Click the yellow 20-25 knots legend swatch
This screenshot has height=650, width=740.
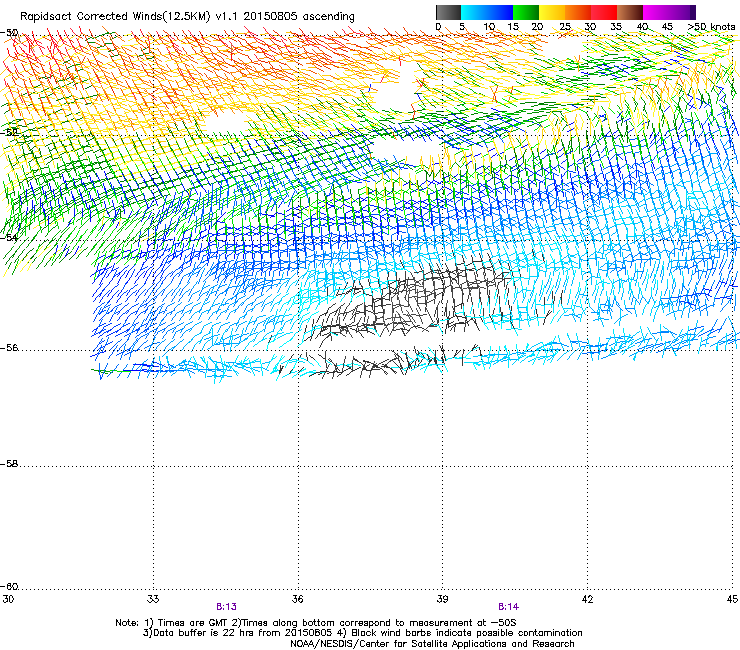tap(552, 12)
